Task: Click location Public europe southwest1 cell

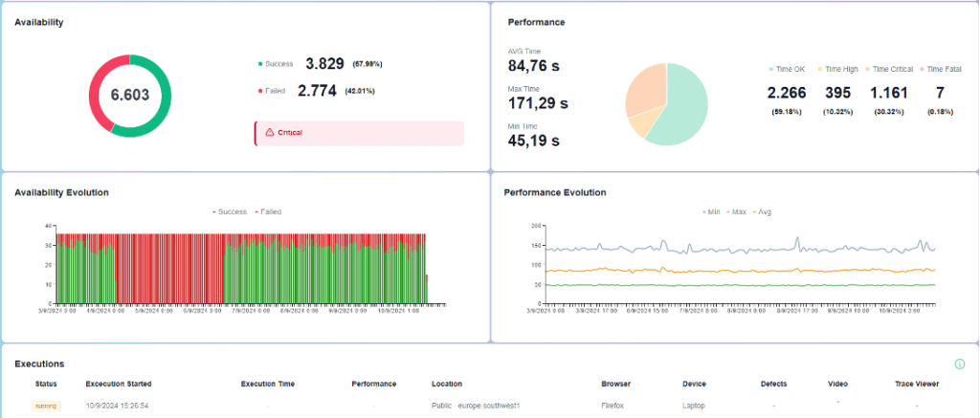Action: tap(476, 406)
